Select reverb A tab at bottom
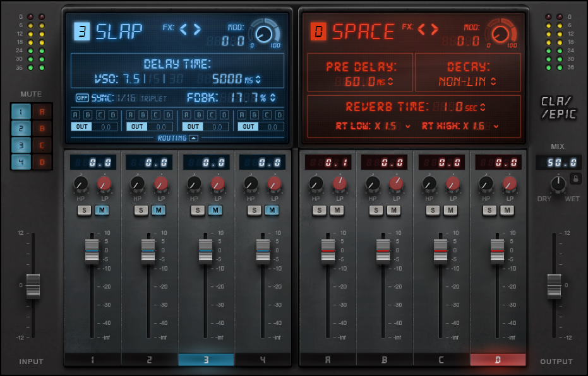The width and height of the screenshot is (588, 376). click(x=328, y=360)
